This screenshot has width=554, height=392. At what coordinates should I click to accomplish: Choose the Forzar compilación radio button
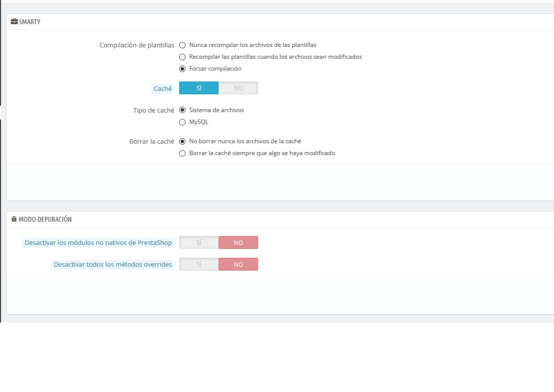tap(182, 69)
